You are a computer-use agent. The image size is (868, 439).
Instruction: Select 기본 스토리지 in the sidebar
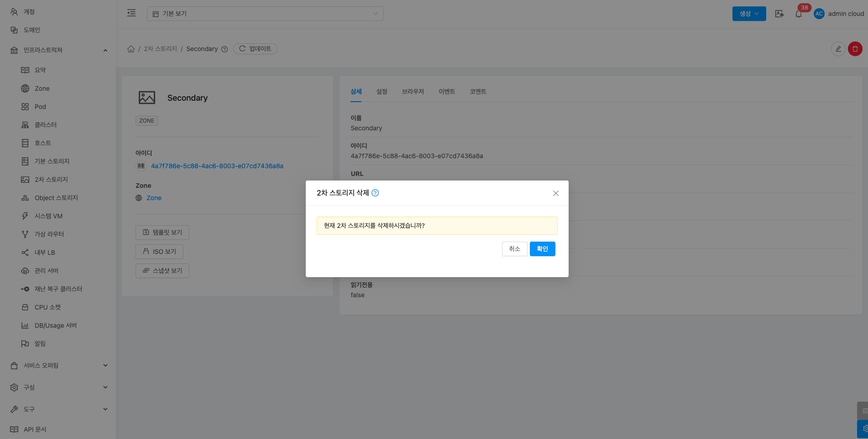pos(52,161)
